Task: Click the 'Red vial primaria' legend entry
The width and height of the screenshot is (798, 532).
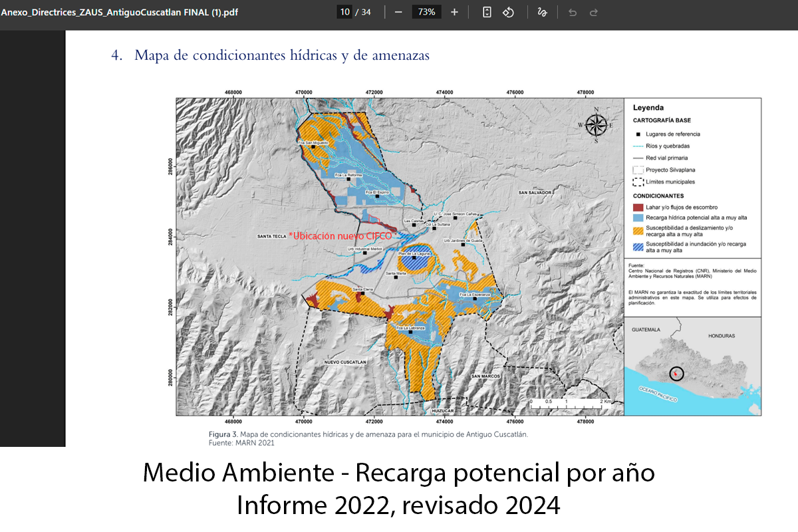Action: (x=668, y=158)
